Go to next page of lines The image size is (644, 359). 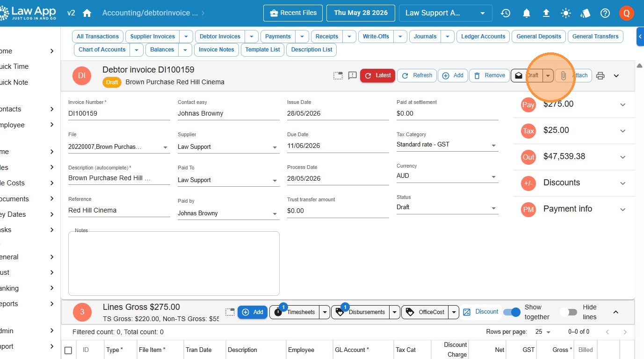625,332
